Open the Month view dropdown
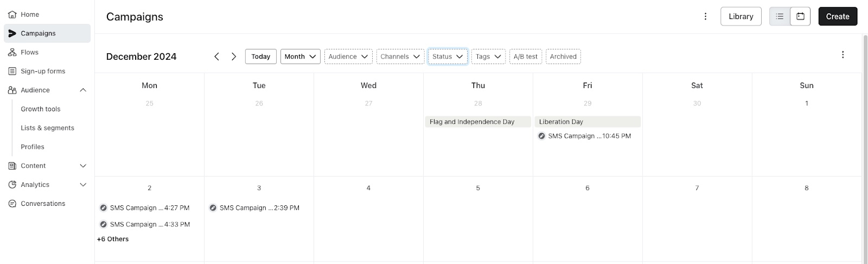 (300, 56)
